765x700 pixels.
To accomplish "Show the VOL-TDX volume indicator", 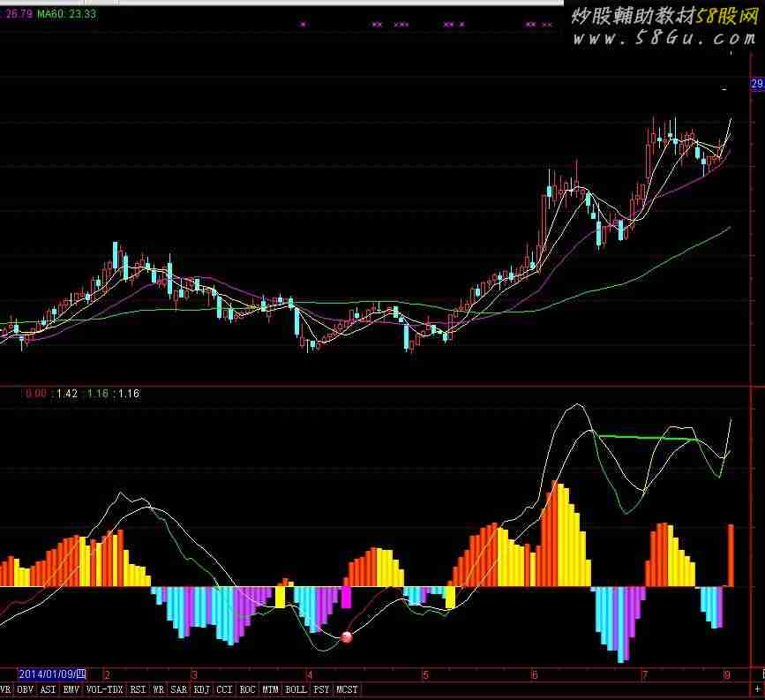I will (105, 689).
